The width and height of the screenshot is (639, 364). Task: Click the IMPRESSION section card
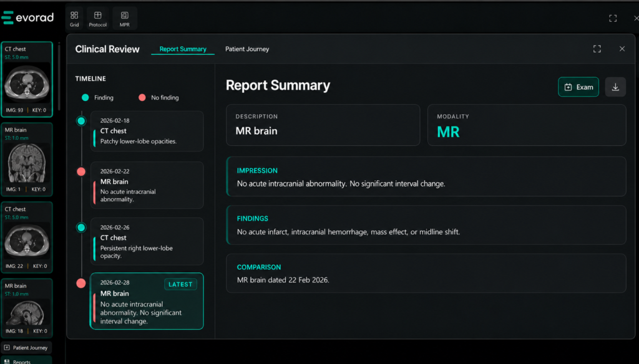pos(426,177)
